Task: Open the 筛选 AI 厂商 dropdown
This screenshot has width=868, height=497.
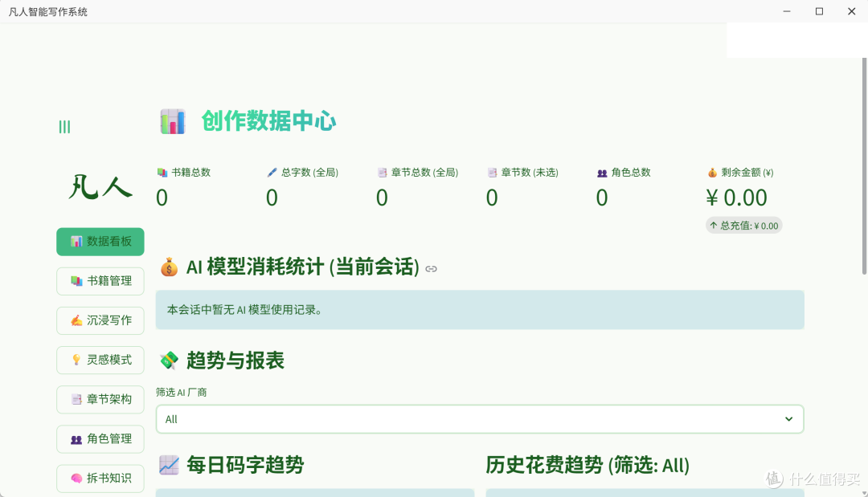Action: tap(479, 419)
